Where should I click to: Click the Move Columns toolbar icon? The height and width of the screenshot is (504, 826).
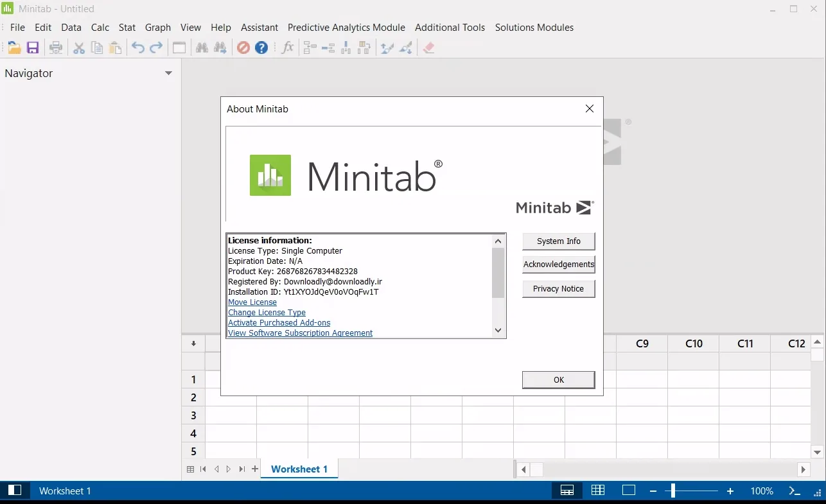click(364, 48)
